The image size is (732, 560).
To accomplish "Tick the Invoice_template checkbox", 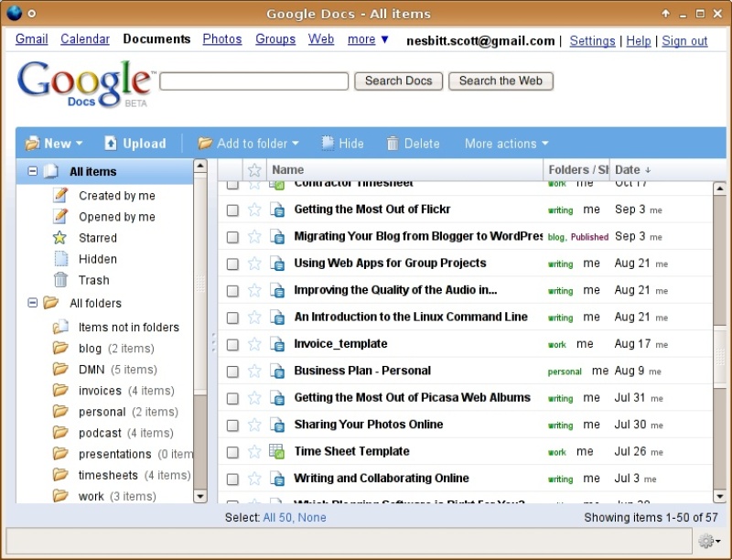I will [232, 345].
